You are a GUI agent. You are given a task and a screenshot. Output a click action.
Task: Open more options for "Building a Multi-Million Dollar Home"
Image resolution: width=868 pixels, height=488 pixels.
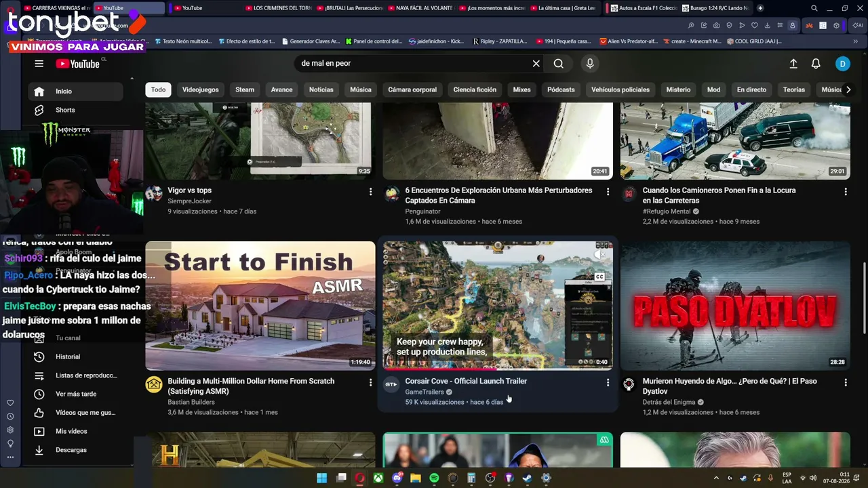pyautogui.click(x=370, y=382)
